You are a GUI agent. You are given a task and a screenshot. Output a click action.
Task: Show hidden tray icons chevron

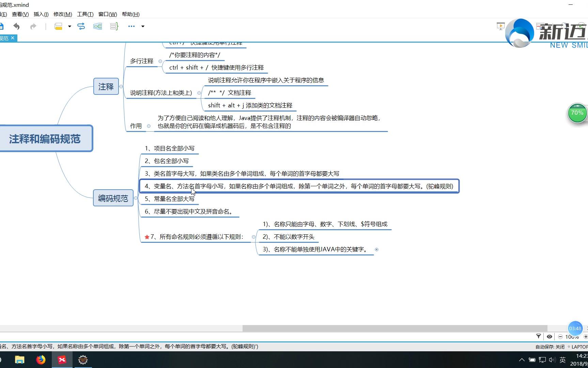click(x=522, y=360)
